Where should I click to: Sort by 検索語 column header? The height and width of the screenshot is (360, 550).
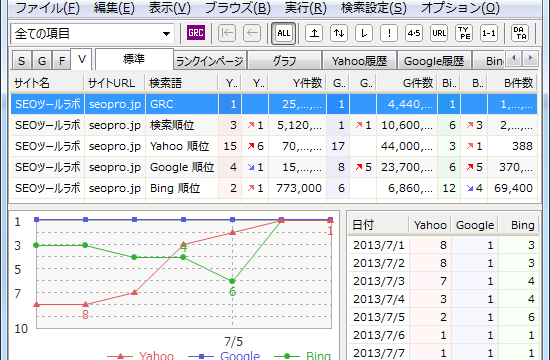[181, 83]
